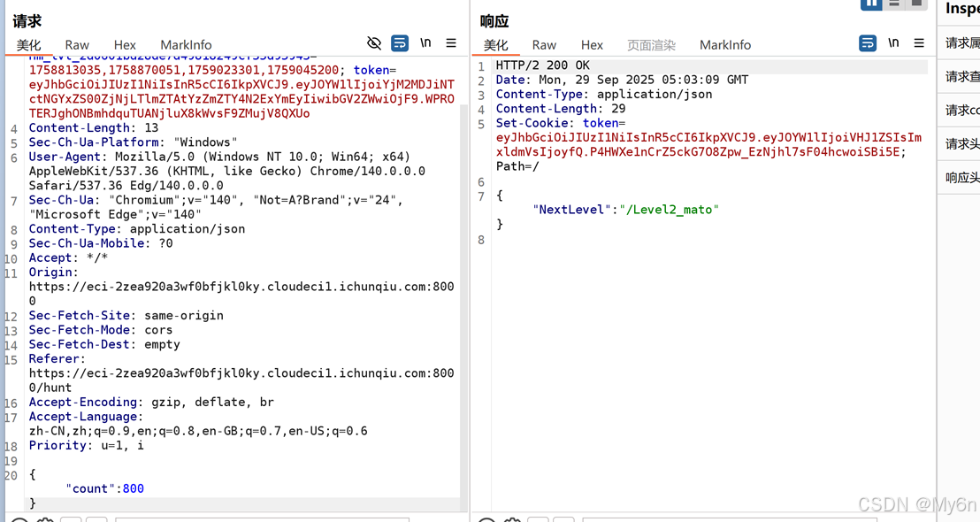Select the side-by-side layout icon

[871, 4]
